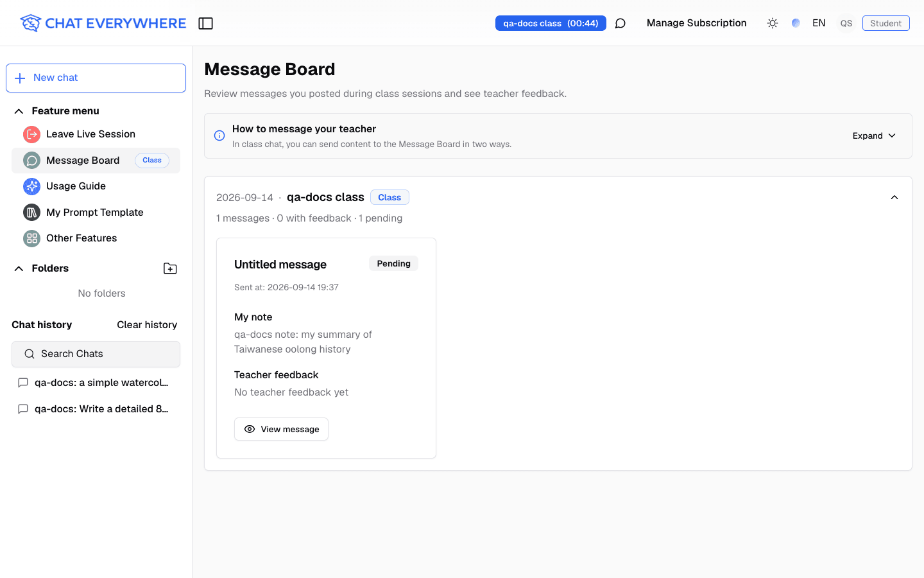The image size is (924, 578).
Task: Open the chat bubble icon in header
Action: coord(620,23)
